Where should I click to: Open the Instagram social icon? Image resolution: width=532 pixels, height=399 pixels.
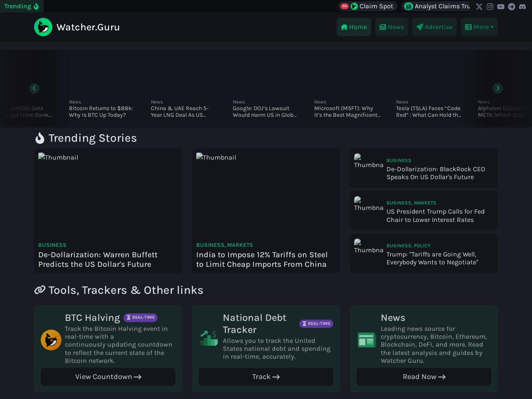[x=490, y=7]
